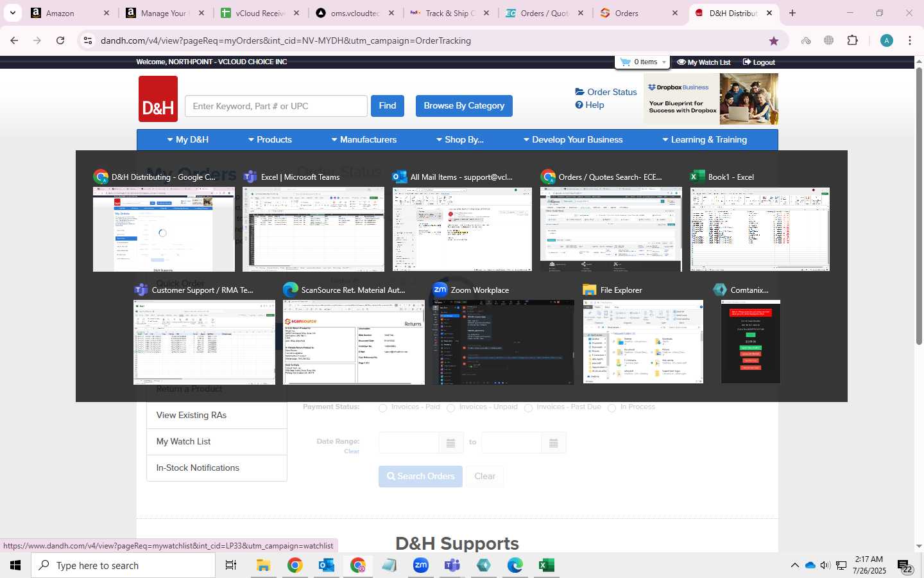Viewport: 924px width, 578px height.
Task: Switch to Manage Your browser tab
Action: pyautogui.click(x=166, y=13)
